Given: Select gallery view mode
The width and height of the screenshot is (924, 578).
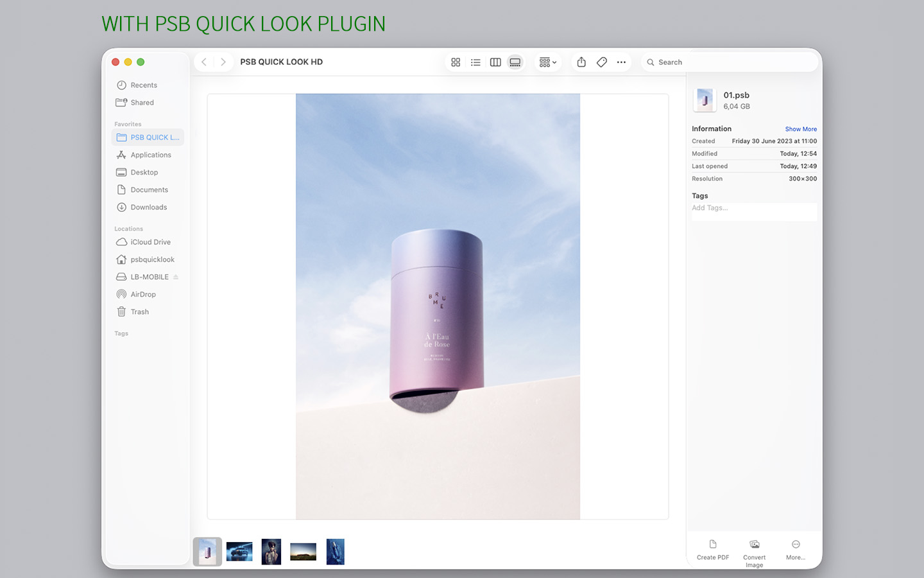Looking at the screenshot, I should 515,62.
